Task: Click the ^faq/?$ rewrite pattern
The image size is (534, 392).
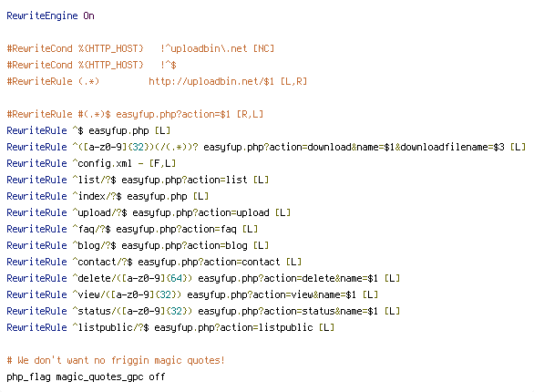Action: [x=91, y=229]
